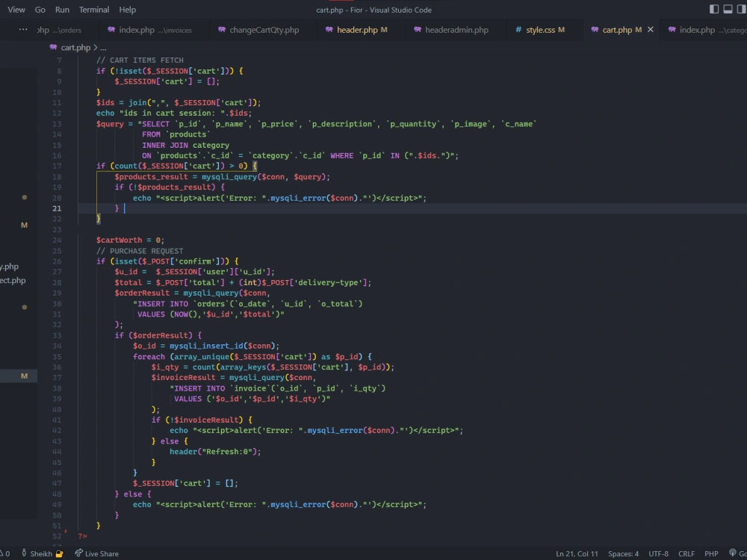747x560 pixels.
Task: Click line number 17 in gutter
Action: click(57, 166)
